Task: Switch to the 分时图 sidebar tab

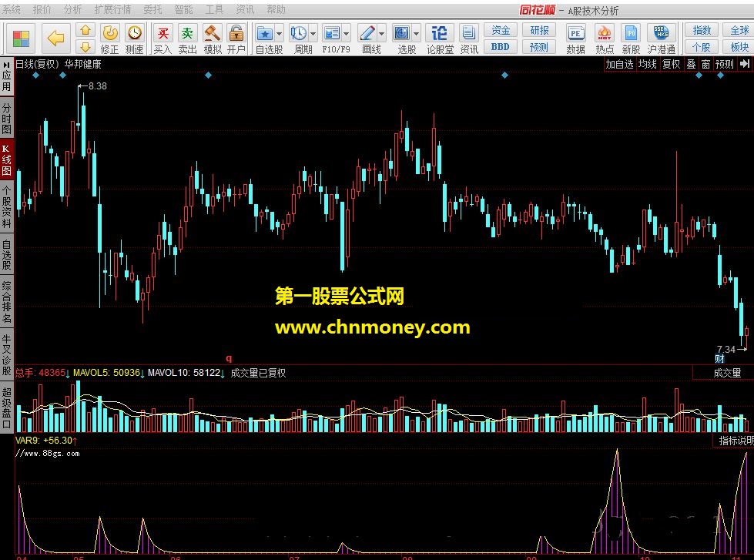Action: (6, 119)
